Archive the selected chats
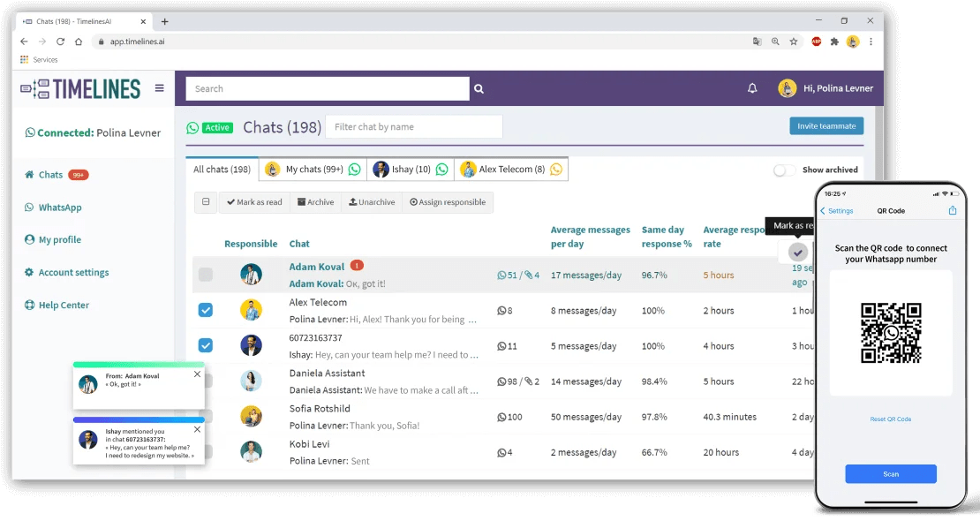The height and width of the screenshot is (521, 980). tap(316, 201)
